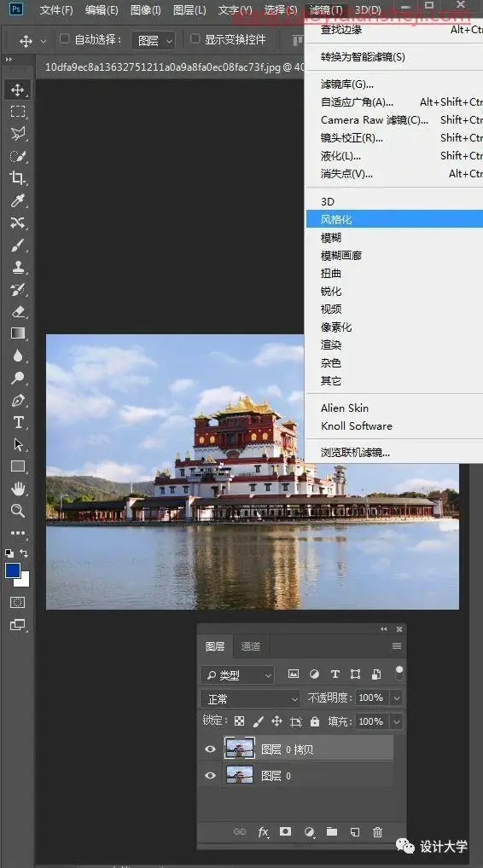Enable the 显示变换控件 checkbox
The image size is (483, 868).
click(195, 38)
